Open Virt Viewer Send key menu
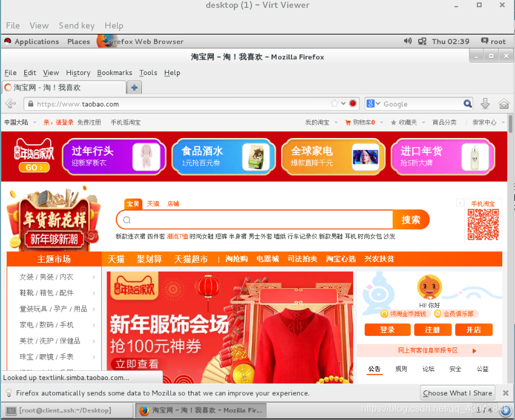Screen dimensions: 515x420 pos(76,25)
